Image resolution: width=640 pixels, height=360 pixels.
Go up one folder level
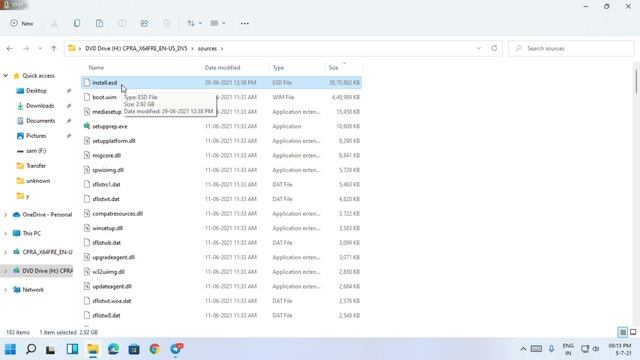[53, 49]
